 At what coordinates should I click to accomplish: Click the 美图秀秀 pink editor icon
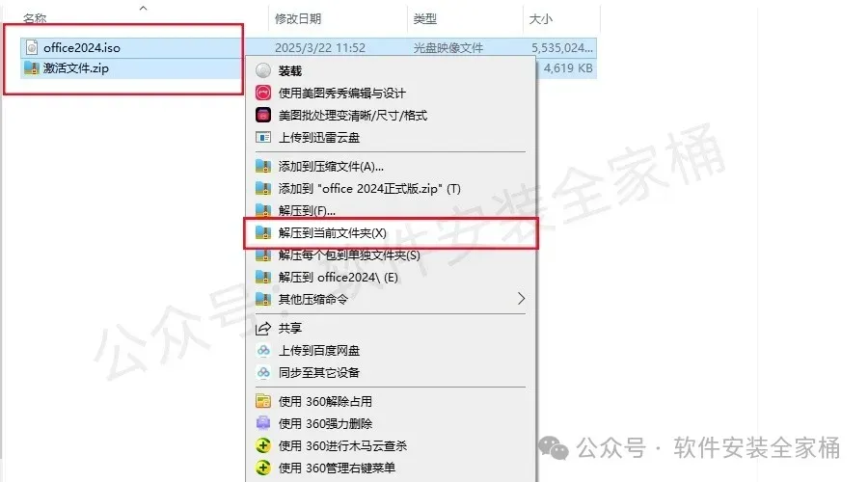point(263,93)
